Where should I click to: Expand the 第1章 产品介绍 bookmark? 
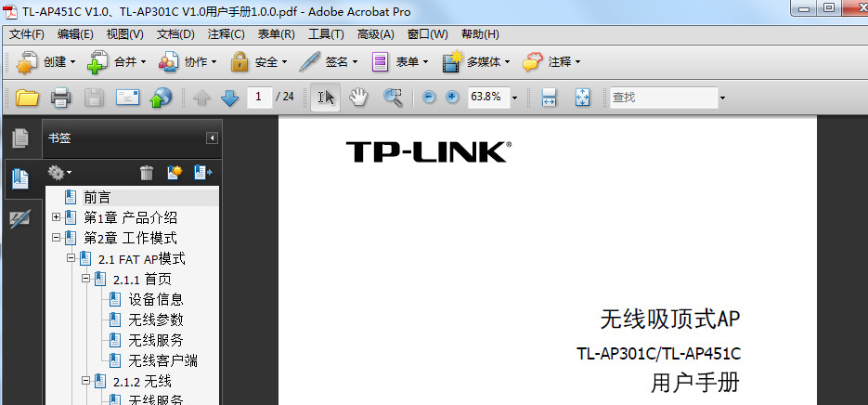pyautogui.click(x=56, y=217)
